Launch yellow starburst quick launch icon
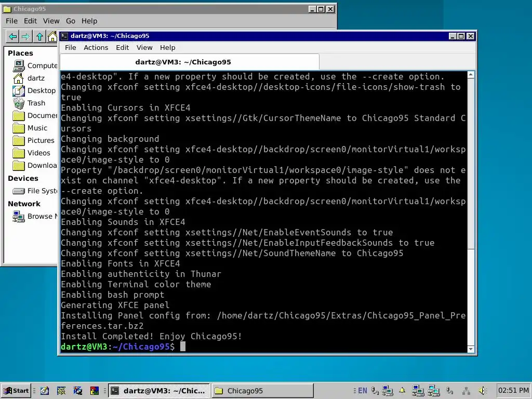 pyautogui.click(x=61, y=391)
